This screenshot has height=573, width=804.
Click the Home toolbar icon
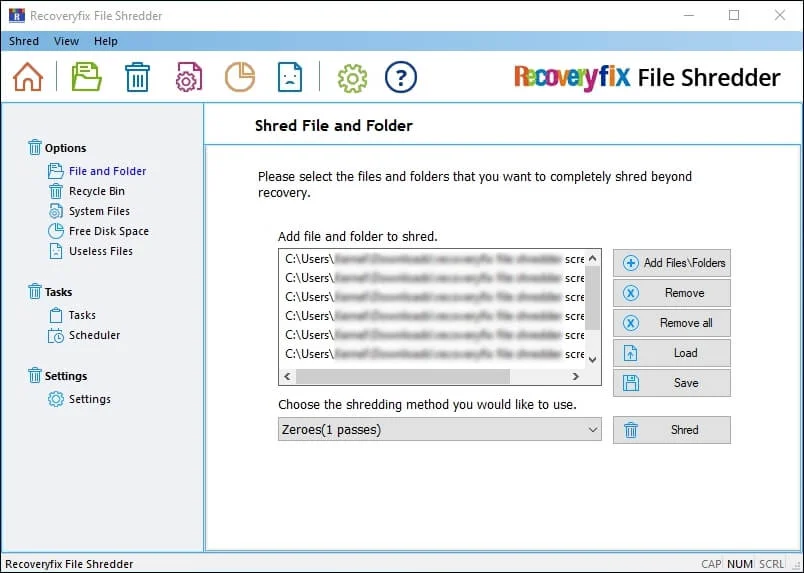click(x=28, y=77)
